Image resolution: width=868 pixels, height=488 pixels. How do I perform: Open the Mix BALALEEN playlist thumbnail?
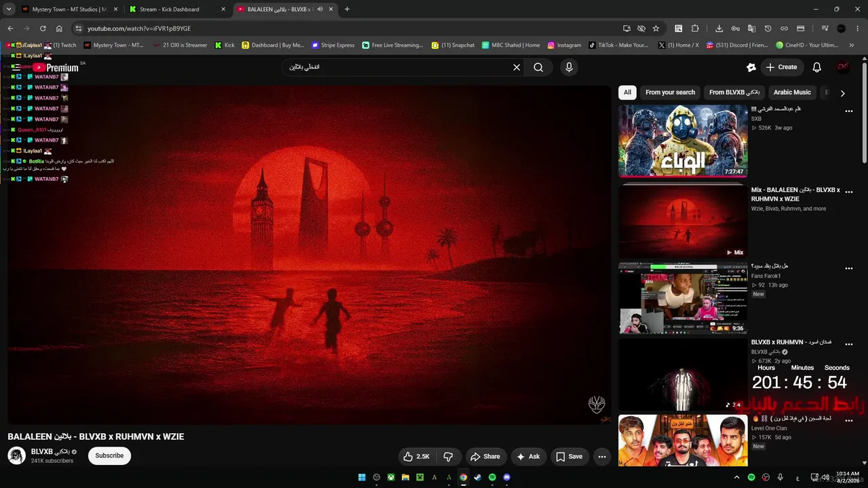(683, 220)
